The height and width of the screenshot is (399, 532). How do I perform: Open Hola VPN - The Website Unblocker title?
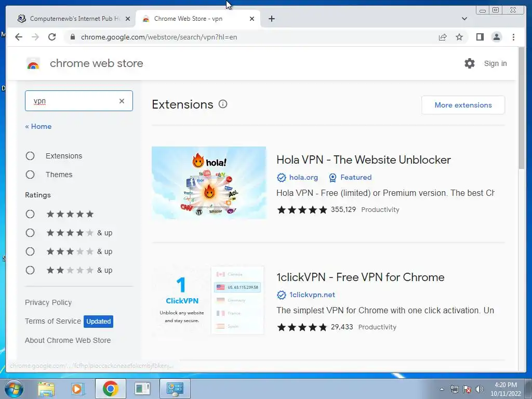tap(364, 159)
